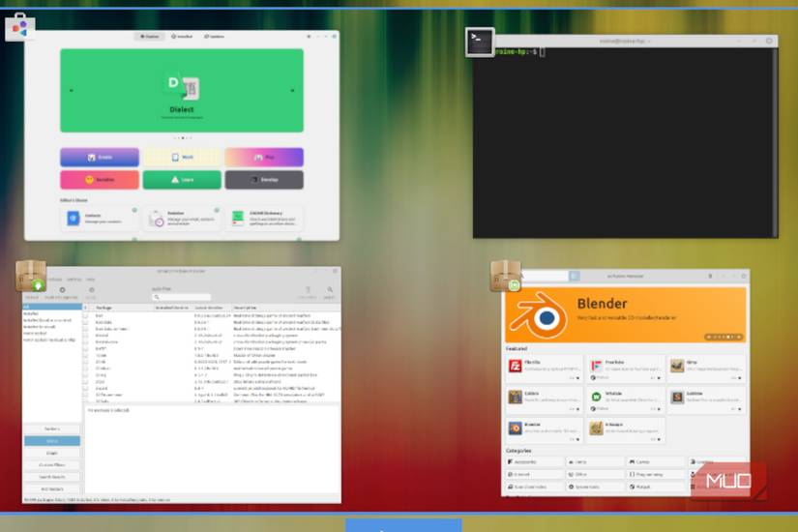Open the Play category in GNOME Software

click(x=264, y=158)
